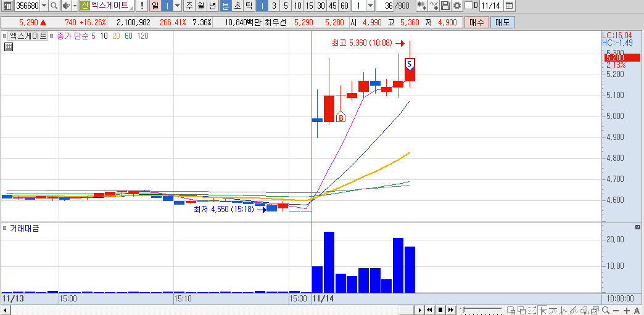Switch to tick (틱) chart
This screenshot has width=644, height=315.
click(x=249, y=6)
